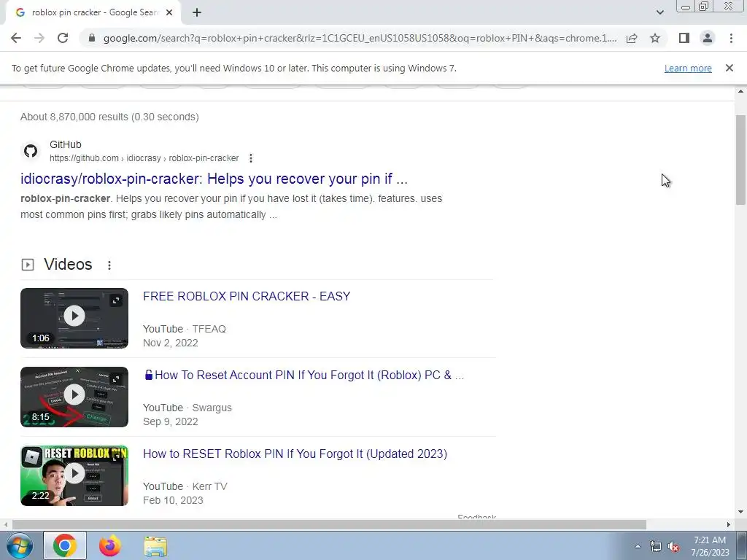Bookmark this page with the star icon
Viewport: 747px width, 560px height.
point(655,38)
